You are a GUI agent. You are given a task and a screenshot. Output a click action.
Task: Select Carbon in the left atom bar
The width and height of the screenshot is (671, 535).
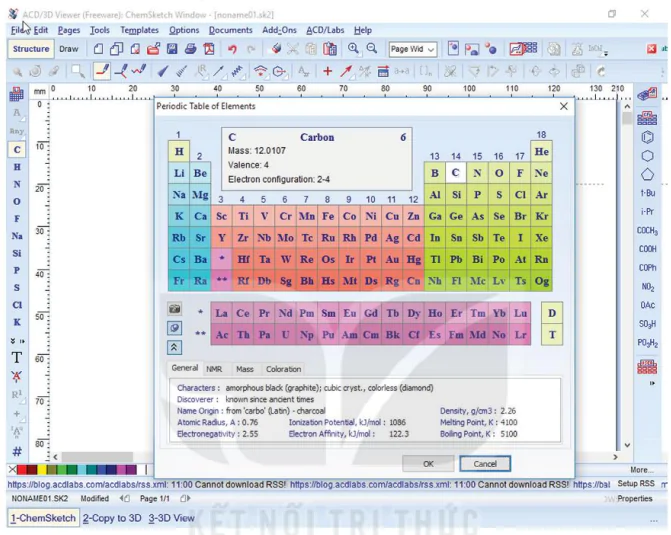(17, 150)
